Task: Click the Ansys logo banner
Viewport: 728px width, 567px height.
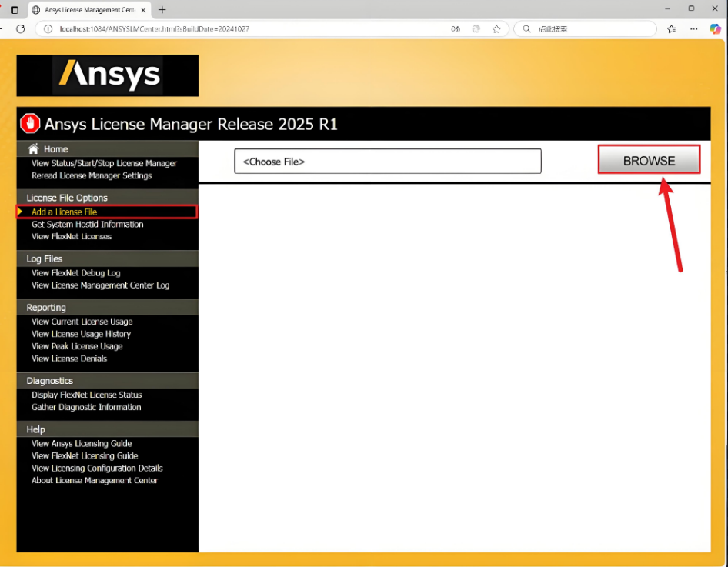Action: 107,75
